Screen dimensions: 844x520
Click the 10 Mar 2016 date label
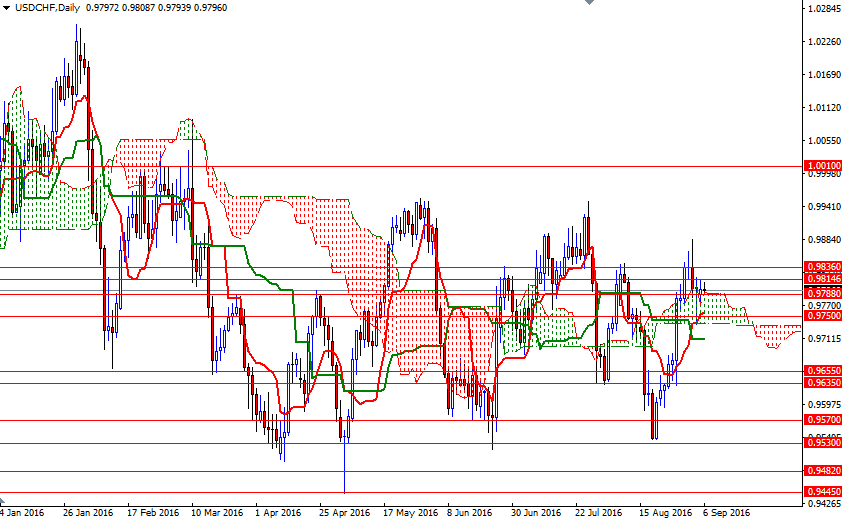click(x=217, y=513)
